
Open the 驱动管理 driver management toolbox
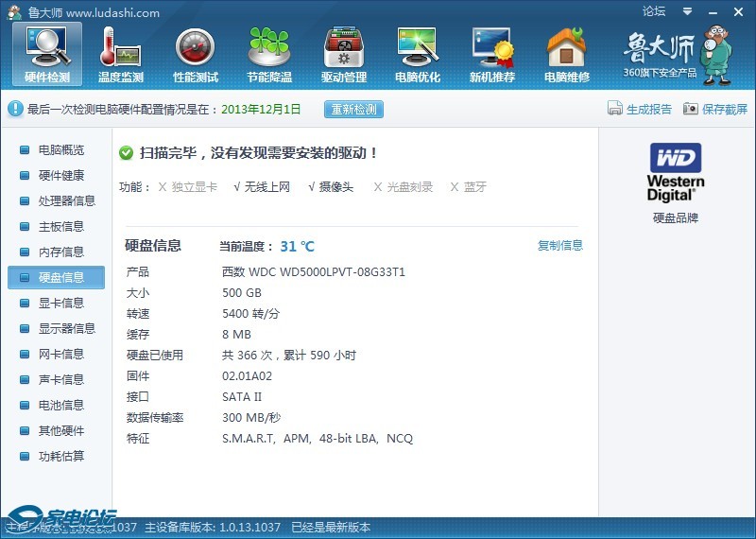pyautogui.click(x=344, y=54)
